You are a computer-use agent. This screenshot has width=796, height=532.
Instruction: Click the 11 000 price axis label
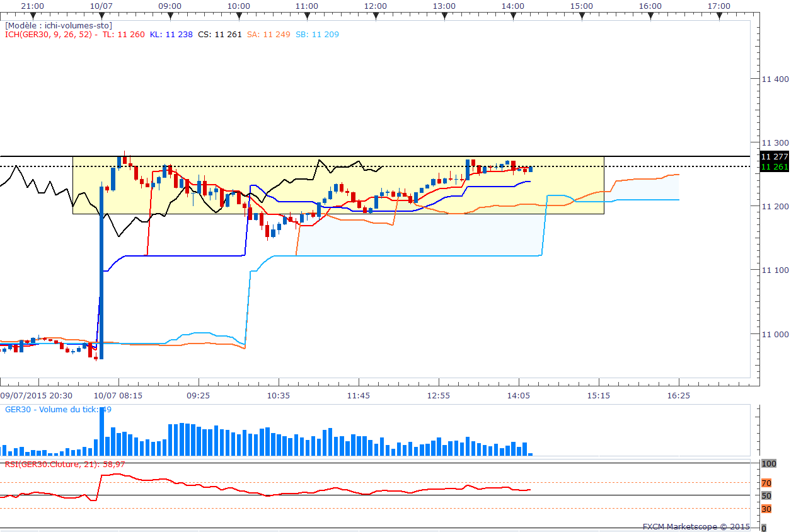point(775,334)
